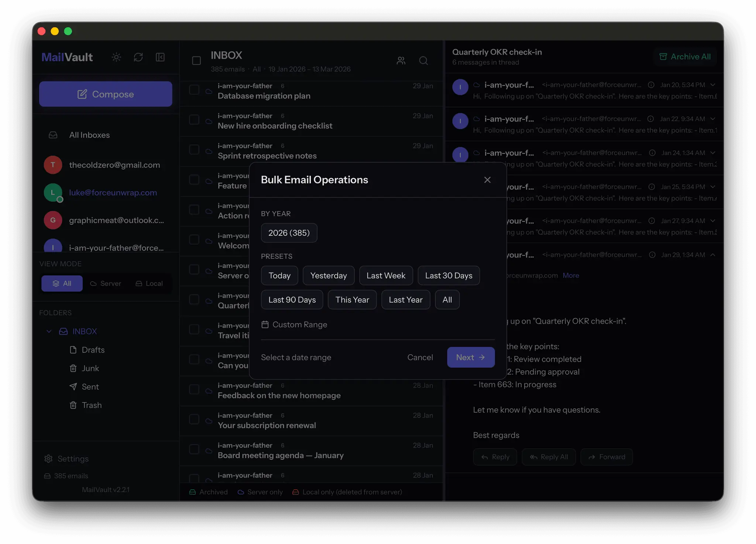Click cloud icon on Database migration plan row
Screen dimensions: 756x544
pyautogui.click(x=209, y=91)
